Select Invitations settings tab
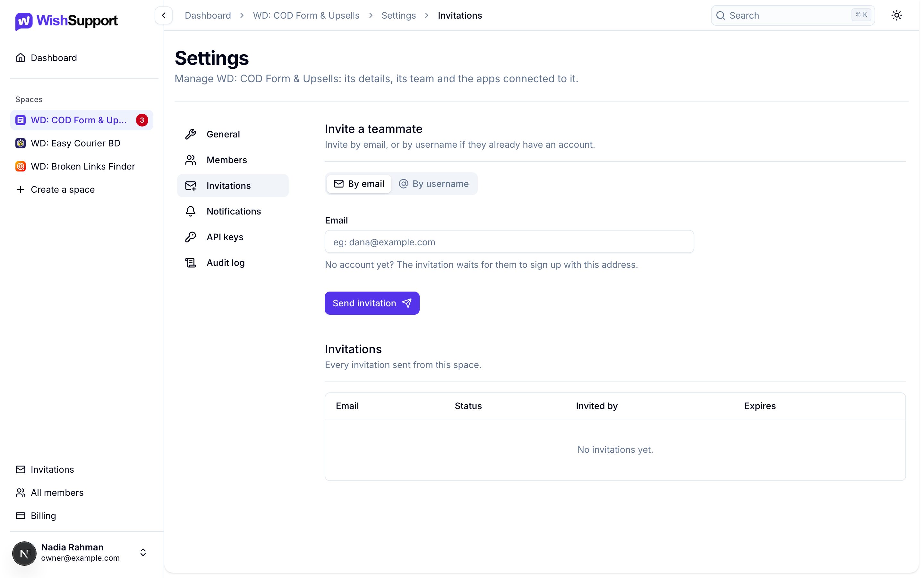This screenshot has height=578, width=924. [x=233, y=186]
